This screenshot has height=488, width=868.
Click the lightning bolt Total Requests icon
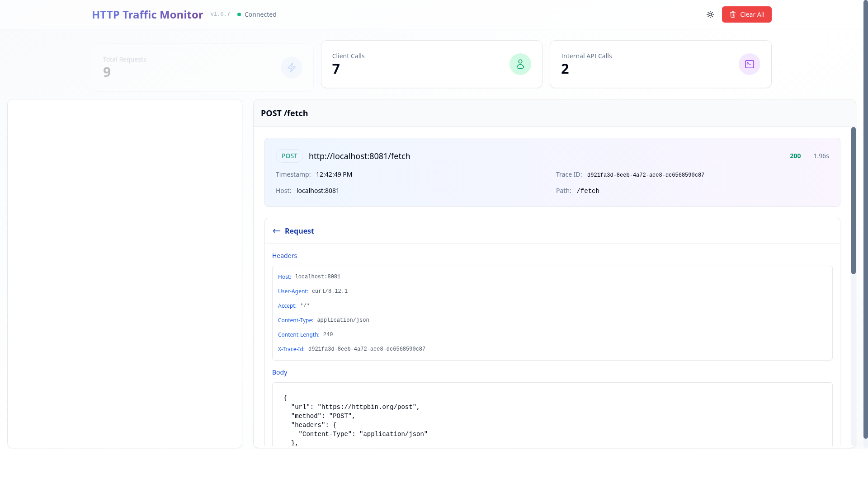292,67
